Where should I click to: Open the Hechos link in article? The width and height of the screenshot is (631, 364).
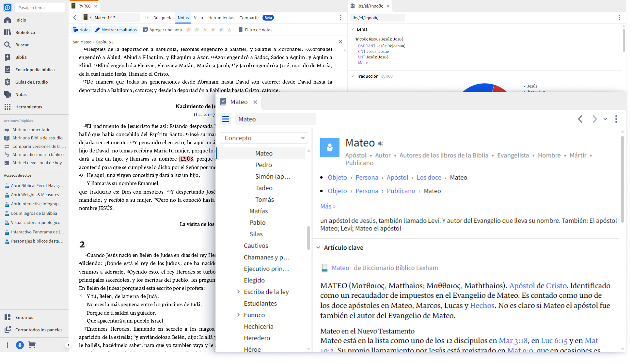click(482, 306)
